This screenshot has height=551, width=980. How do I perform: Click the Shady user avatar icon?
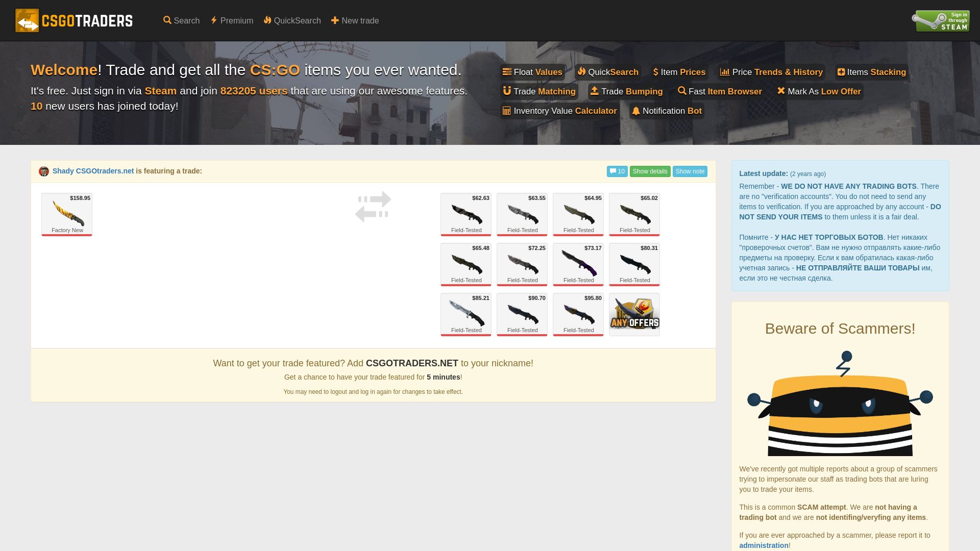44,171
